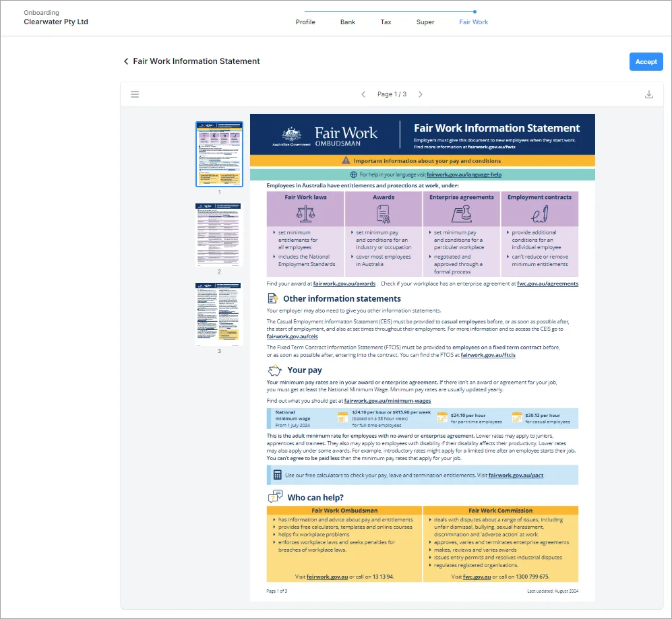Click the calendar icon beside $24.10 per hour or $915.90
Viewport: 672px width, 619px height.
(x=342, y=418)
